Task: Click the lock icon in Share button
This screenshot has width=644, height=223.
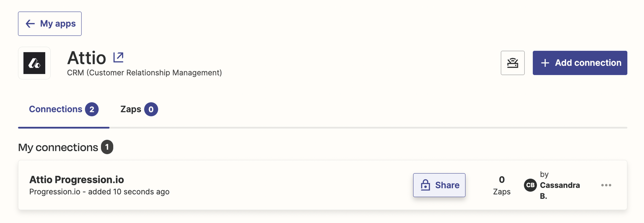Action: [425, 185]
